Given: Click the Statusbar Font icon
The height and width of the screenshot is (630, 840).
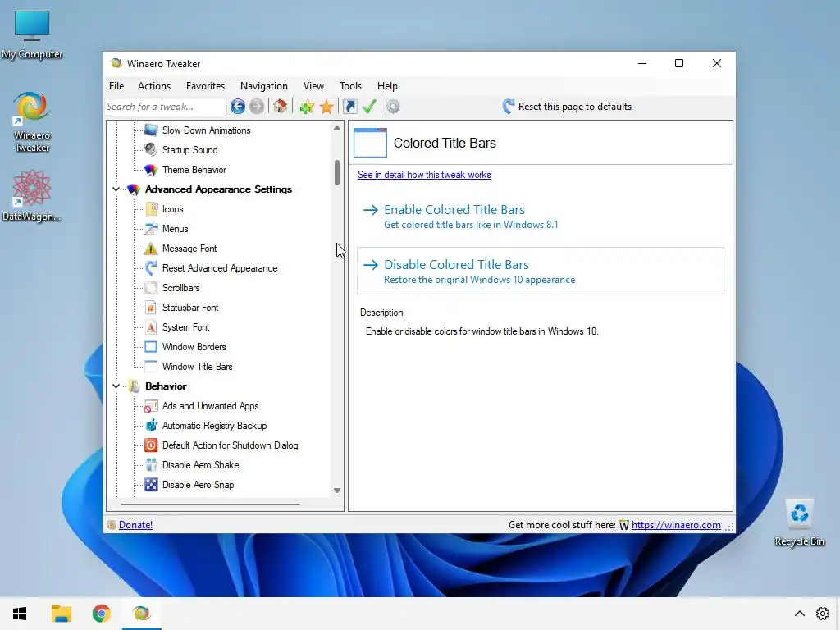Looking at the screenshot, I should 151,308.
